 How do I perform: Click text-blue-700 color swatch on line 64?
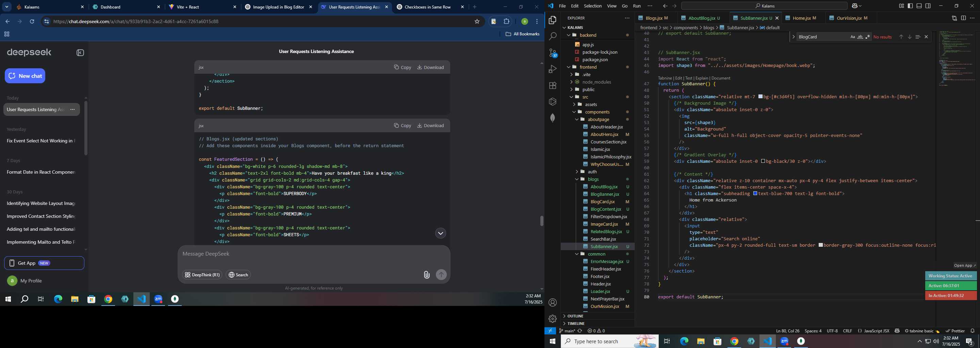click(x=755, y=193)
